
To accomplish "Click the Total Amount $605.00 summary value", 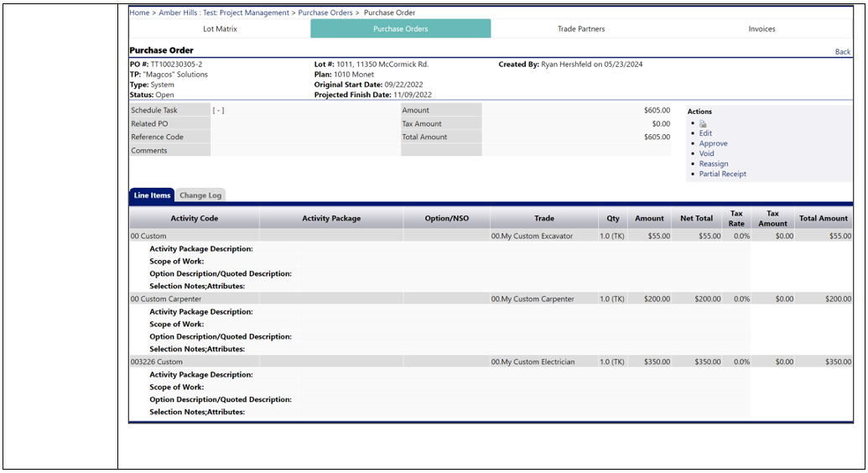I will coord(657,137).
